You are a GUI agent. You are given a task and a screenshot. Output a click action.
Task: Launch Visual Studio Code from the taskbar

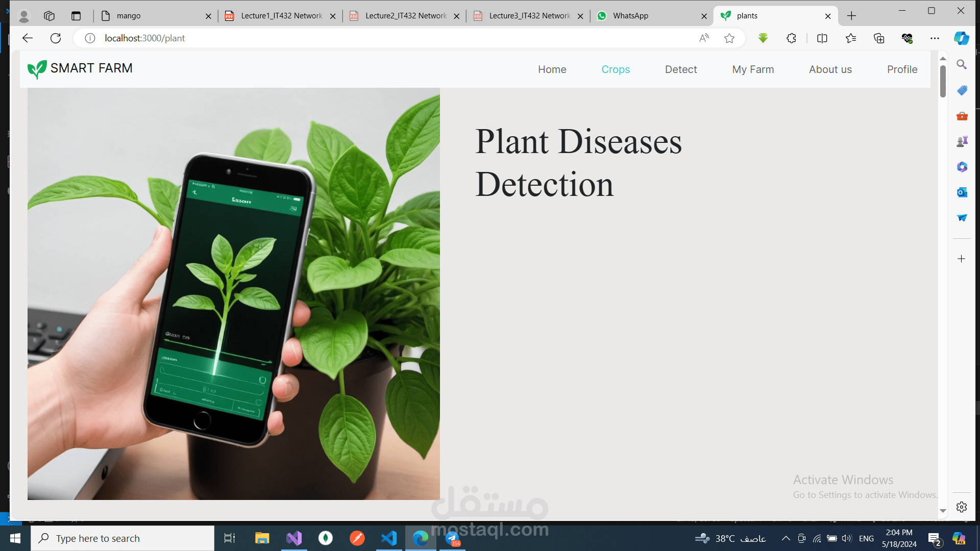pyautogui.click(x=389, y=538)
